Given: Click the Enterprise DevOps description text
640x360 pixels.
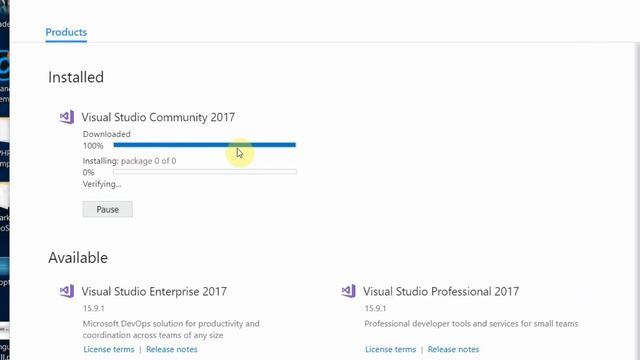Looking at the screenshot, I should [x=171, y=329].
